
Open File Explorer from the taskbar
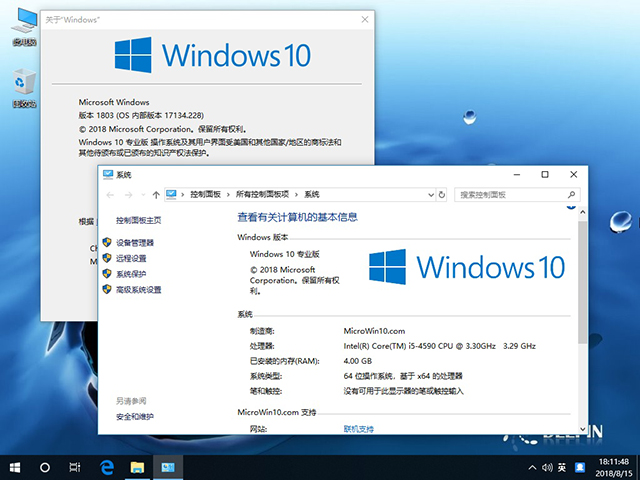click(x=137, y=467)
